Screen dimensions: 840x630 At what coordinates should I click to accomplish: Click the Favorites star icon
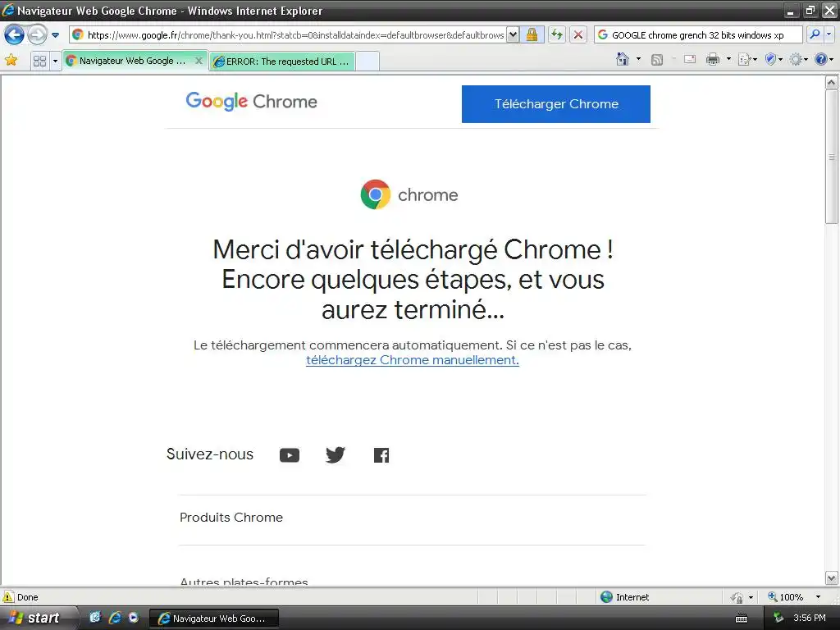[11, 61]
